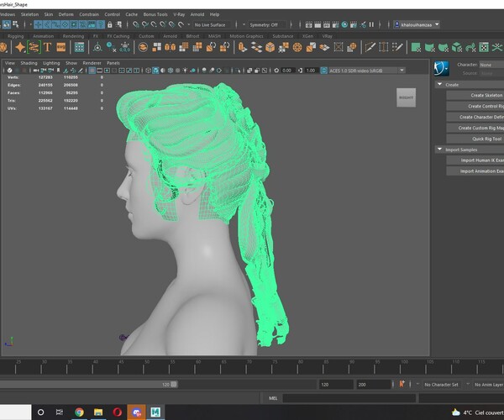Click the teal circular render view icon
The image size is (504, 420).
344,24
